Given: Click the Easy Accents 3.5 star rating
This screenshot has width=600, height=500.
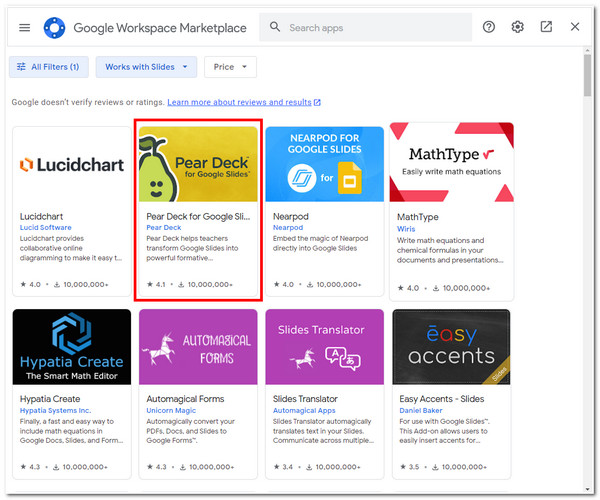Looking at the screenshot, I should click(x=409, y=467).
